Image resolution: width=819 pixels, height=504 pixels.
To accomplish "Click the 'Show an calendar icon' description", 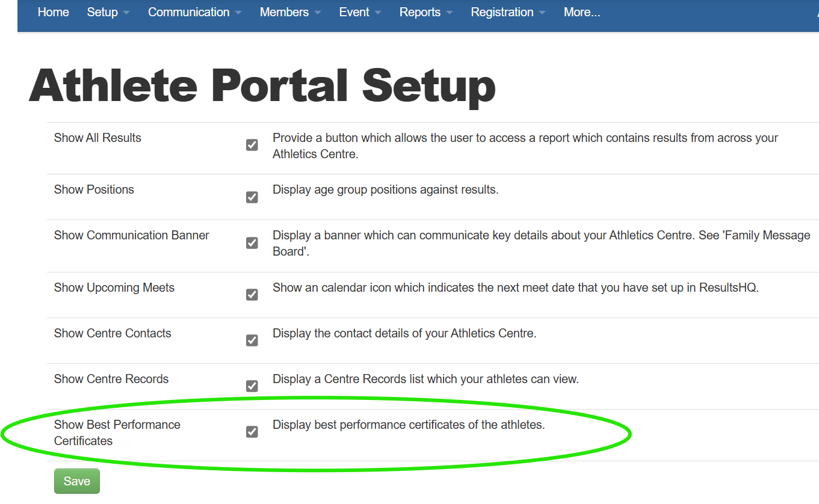I will click(516, 287).
